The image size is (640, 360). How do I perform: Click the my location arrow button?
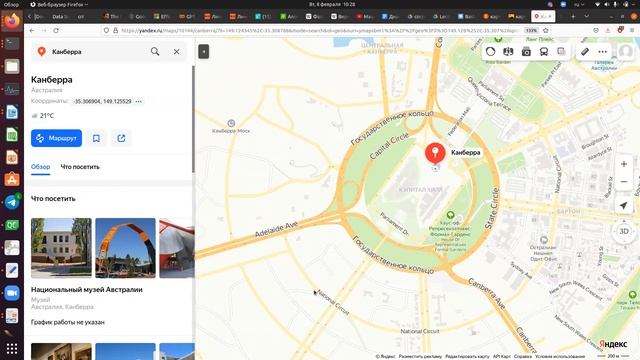coord(624,205)
